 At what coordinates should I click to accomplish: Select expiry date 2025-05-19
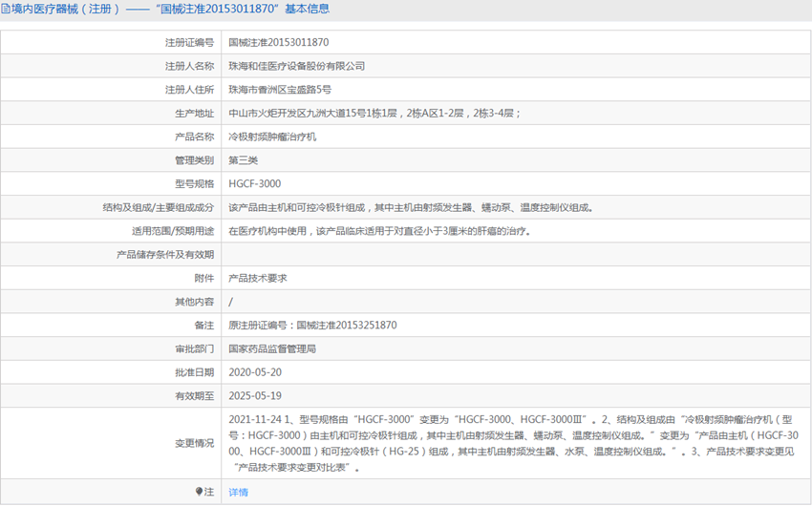(255, 396)
